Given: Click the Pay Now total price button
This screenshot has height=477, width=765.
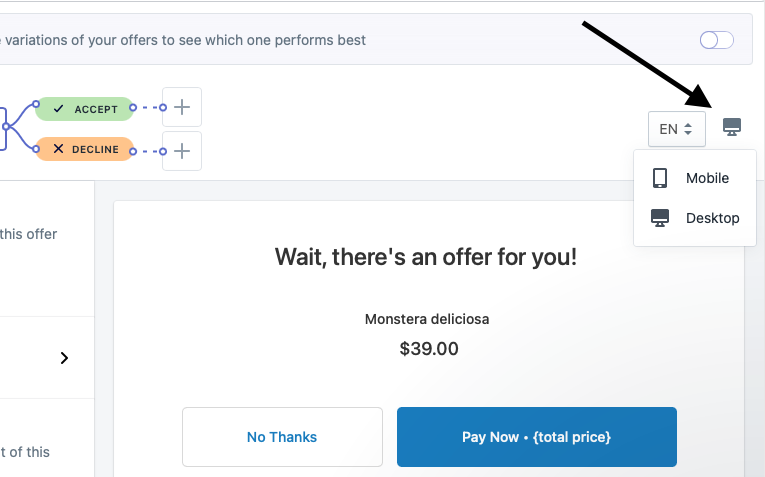Looking at the screenshot, I should click(536, 437).
